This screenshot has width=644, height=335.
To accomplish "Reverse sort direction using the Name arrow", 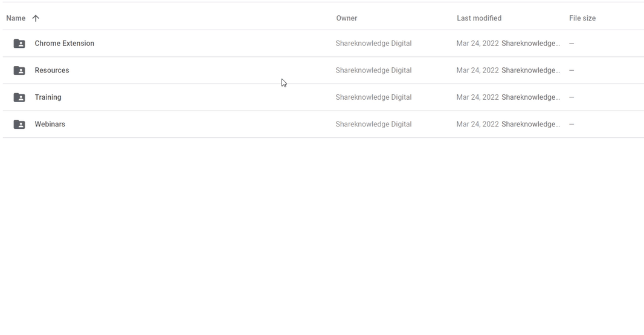I will [36, 18].
